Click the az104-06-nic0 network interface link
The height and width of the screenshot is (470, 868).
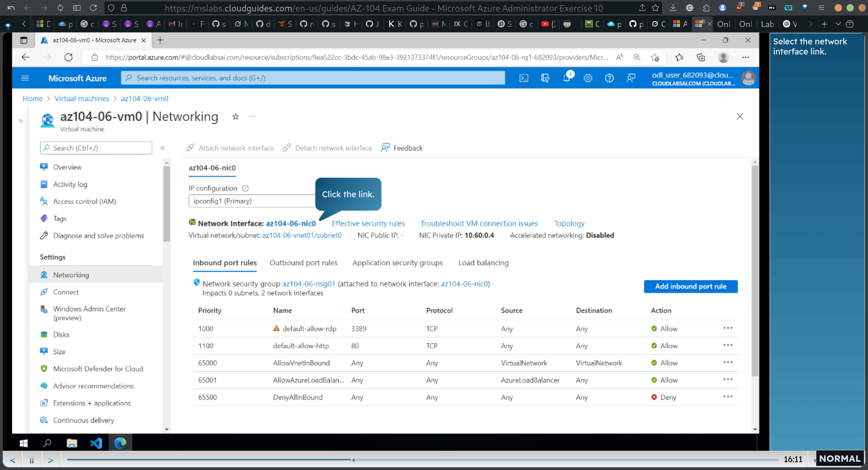(291, 224)
